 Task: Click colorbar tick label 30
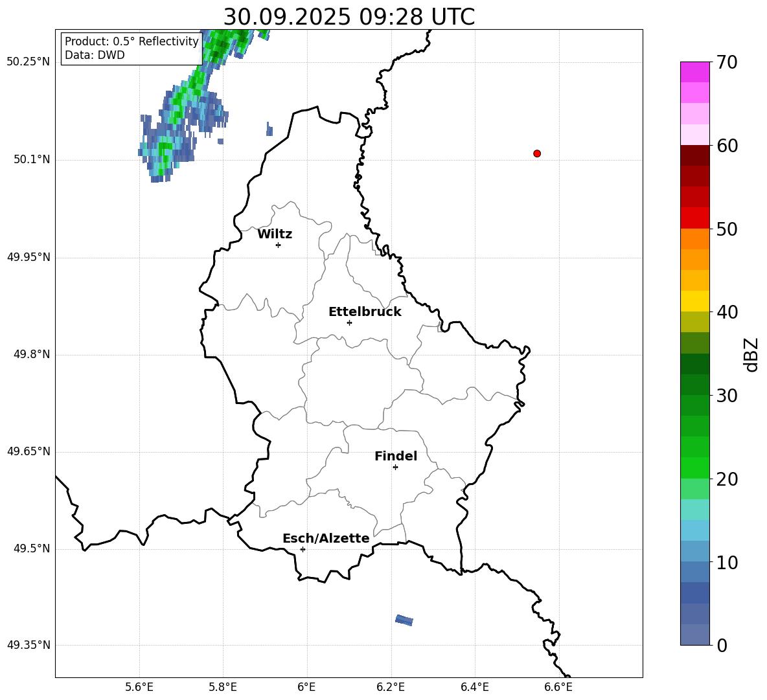(x=727, y=395)
